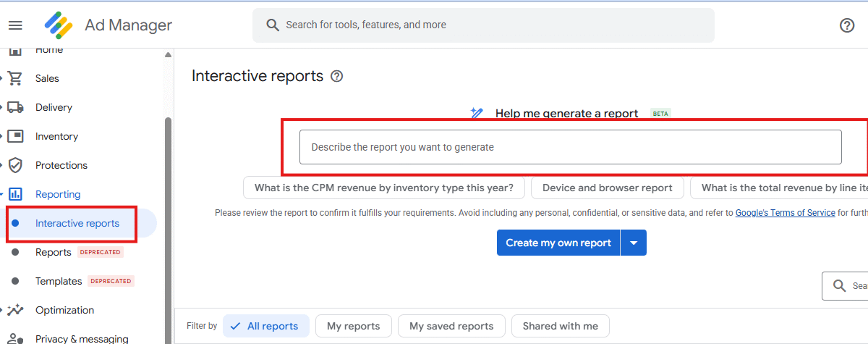Open Google's Terms of Service link
The width and height of the screenshot is (868, 344).
click(x=785, y=213)
